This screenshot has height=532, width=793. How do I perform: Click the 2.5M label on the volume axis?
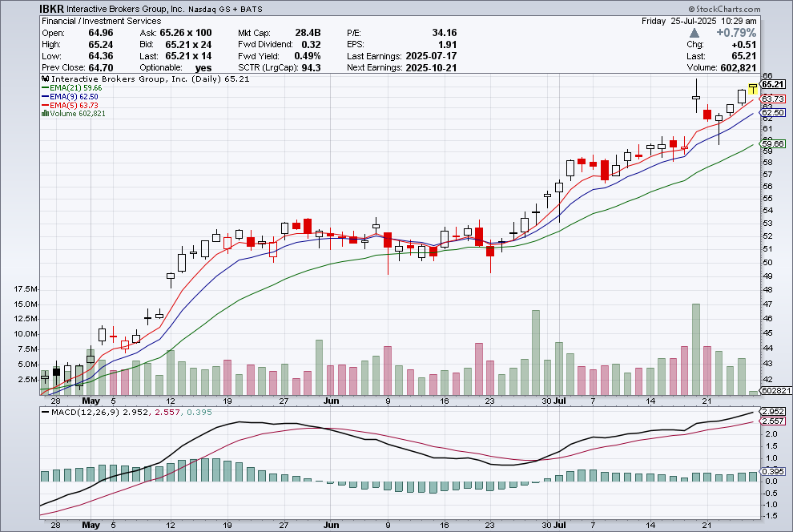point(27,380)
